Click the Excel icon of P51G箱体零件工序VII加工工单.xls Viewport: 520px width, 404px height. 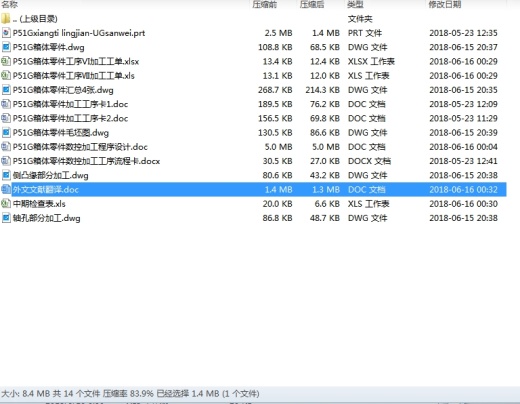point(6,76)
